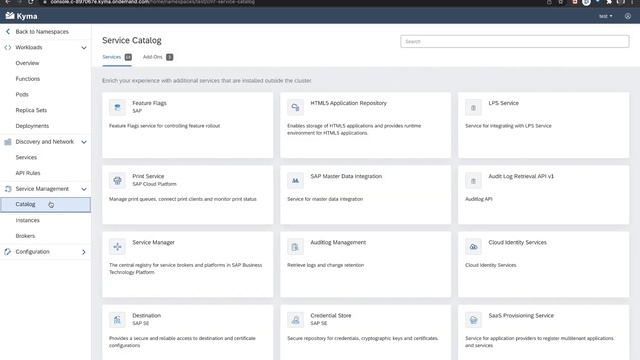
Task: Open Functions in sidebar
Action: click(x=28, y=79)
